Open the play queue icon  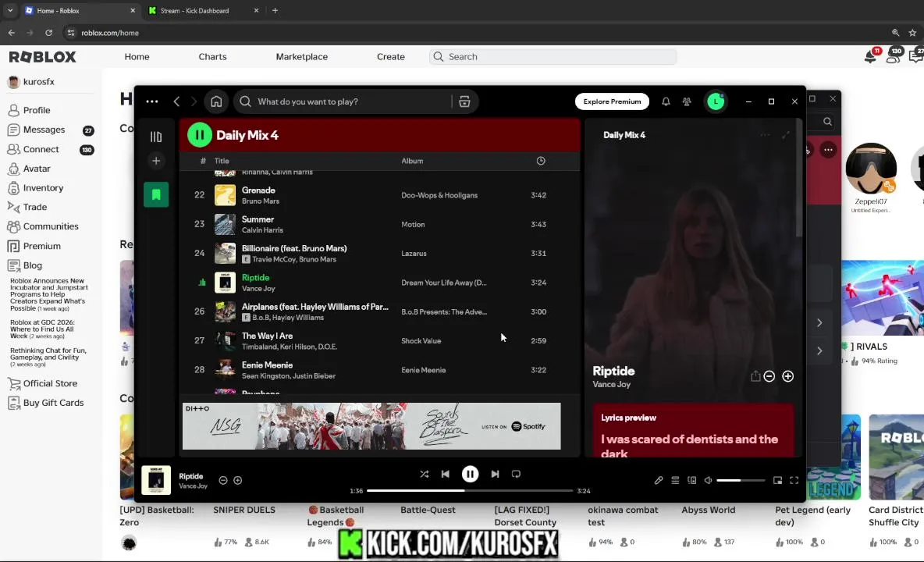pos(675,480)
